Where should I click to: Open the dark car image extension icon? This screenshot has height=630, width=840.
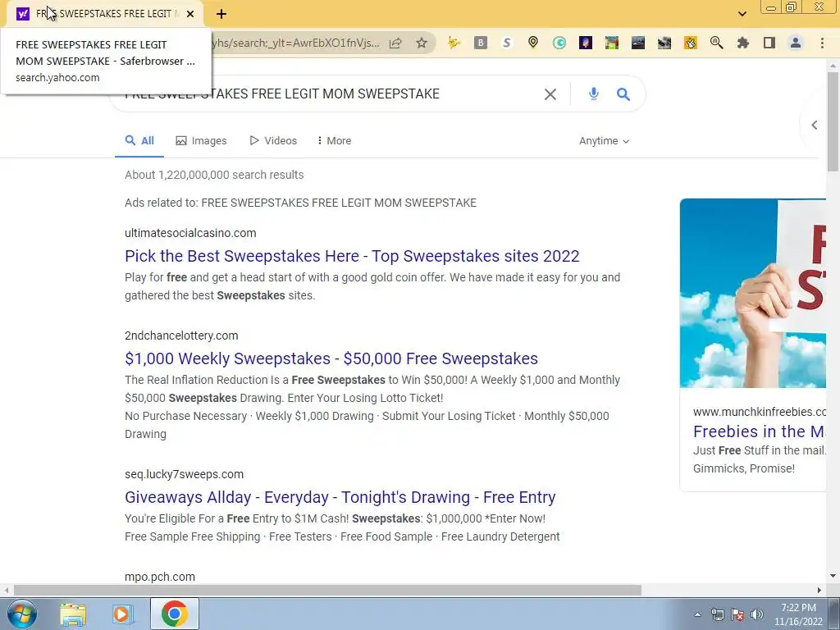638,43
